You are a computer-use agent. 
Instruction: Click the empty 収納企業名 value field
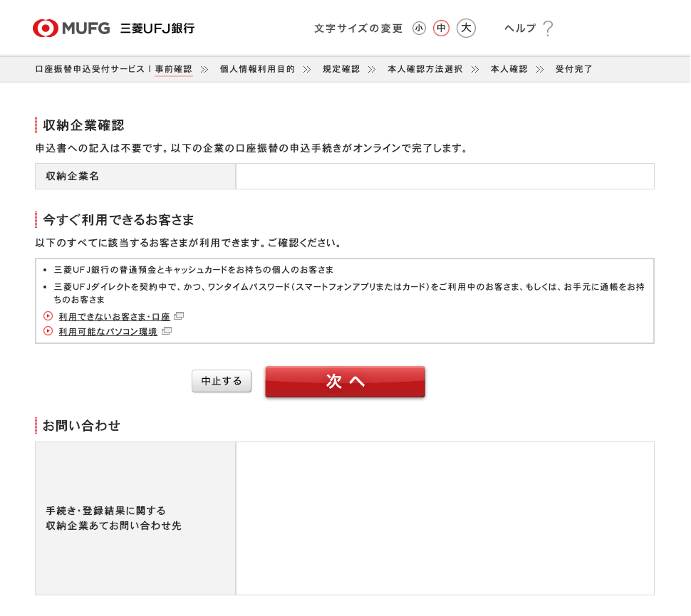tap(445, 177)
